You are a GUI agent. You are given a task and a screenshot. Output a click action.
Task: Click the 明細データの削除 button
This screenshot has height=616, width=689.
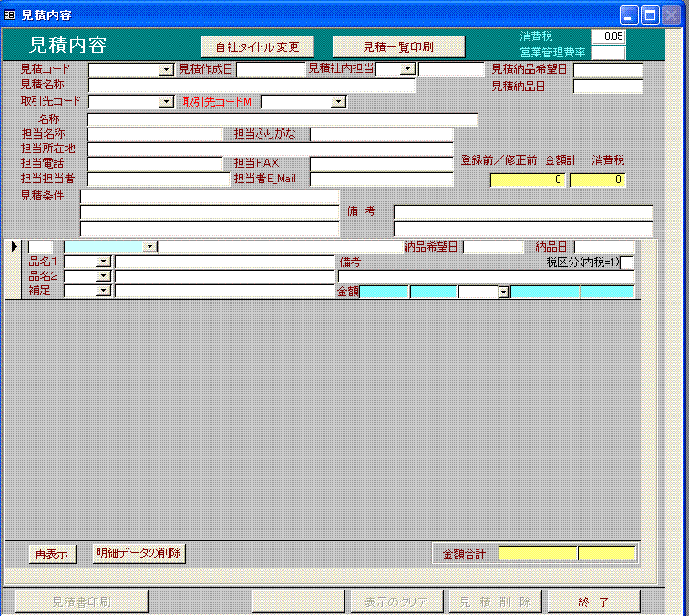[139, 553]
